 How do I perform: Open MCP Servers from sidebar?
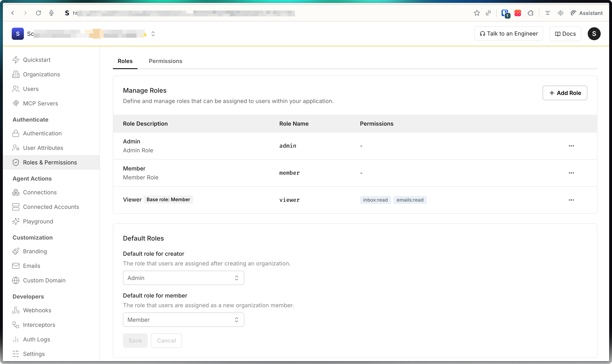point(40,103)
